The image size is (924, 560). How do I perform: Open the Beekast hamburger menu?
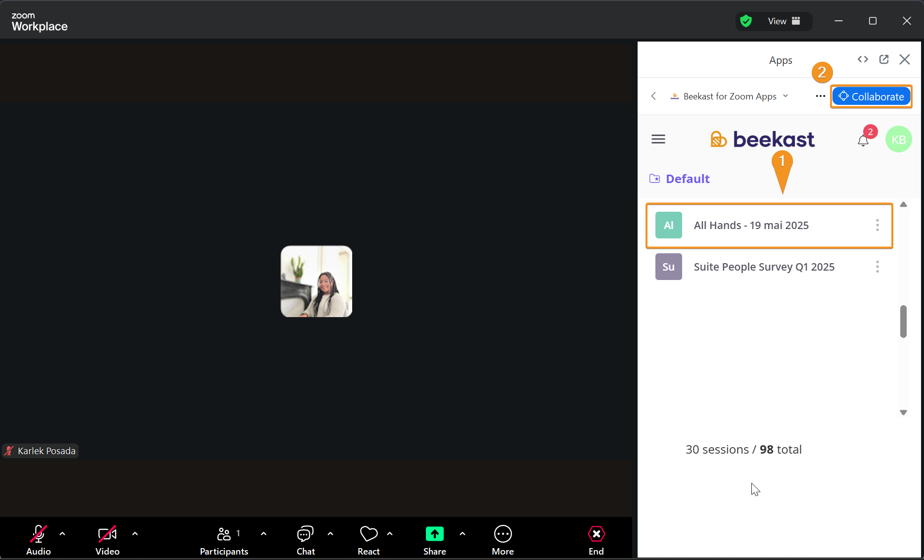tap(658, 140)
